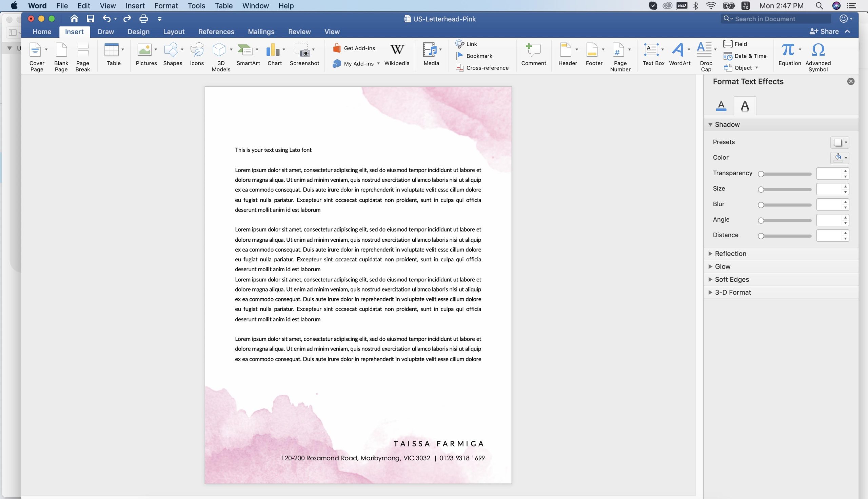868x499 pixels.
Task: Open Tools menu in menu bar
Action: (196, 6)
